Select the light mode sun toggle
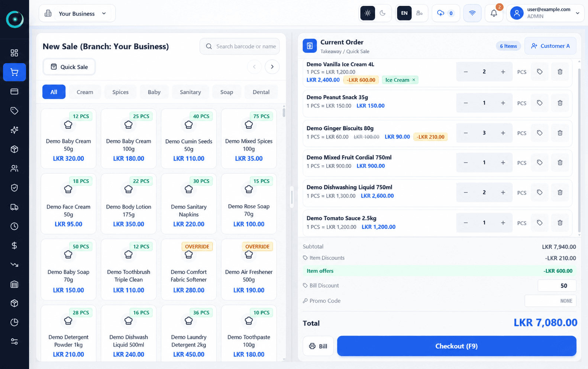This screenshot has width=588, height=369. (x=368, y=13)
